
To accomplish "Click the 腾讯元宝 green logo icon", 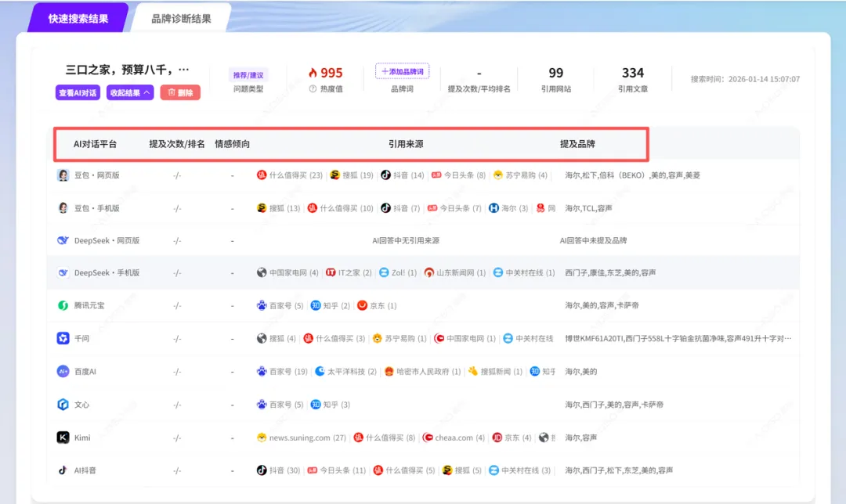I will (x=63, y=305).
